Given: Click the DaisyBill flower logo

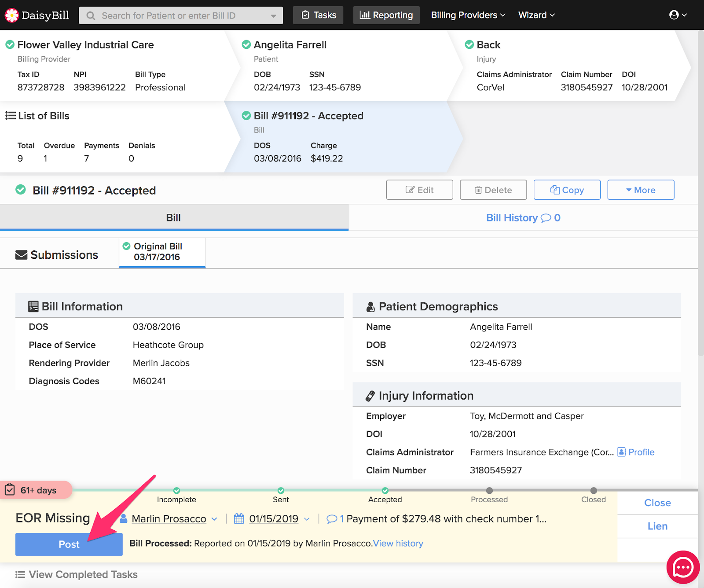Looking at the screenshot, I should (x=12, y=15).
